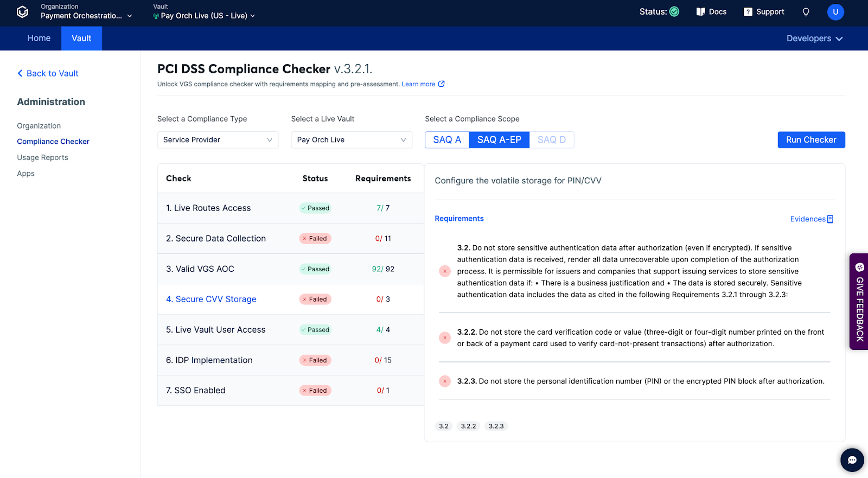Click the failed icon for requirement 3.2.3
Viewport: 868px width, 478px height.
point(445,381)
